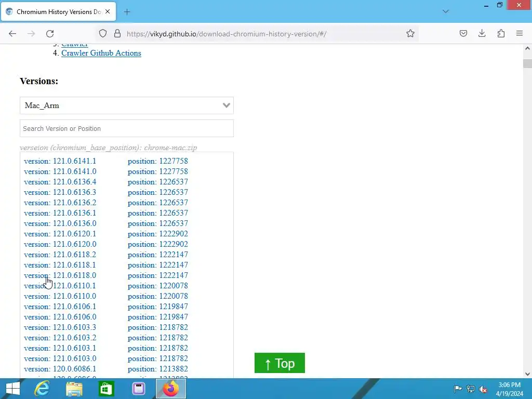Screen dimensions: 532x399
Task: Open version 121.0.6141.0 link
Action: (60, 171)
